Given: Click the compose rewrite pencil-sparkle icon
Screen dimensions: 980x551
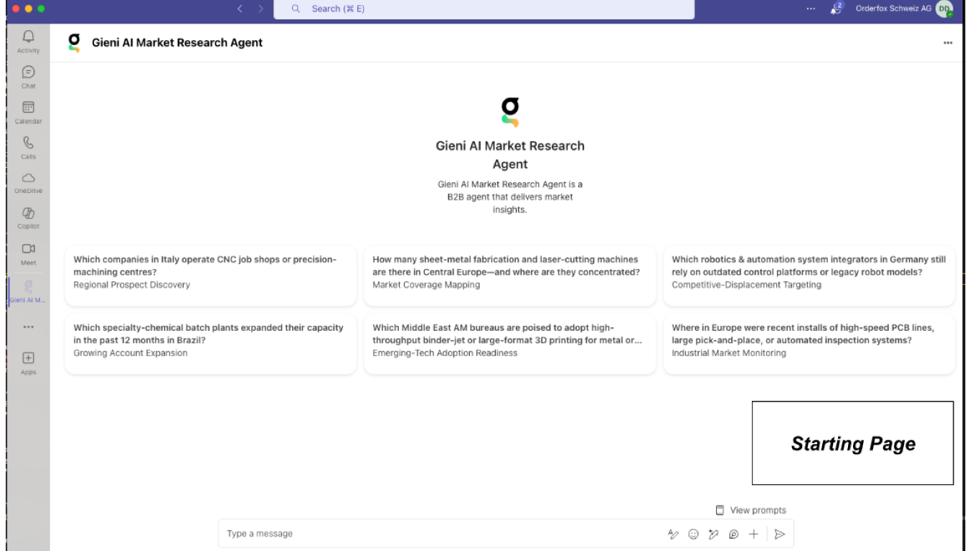Looking at the screenshot, I should tap(713, 534).
